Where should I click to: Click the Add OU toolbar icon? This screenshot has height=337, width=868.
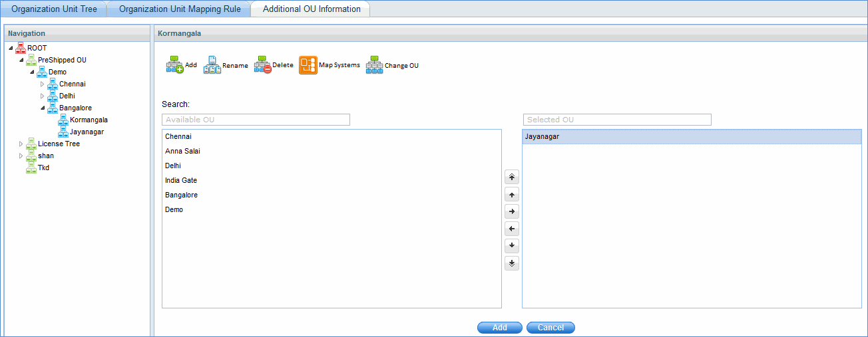[x=174, y=65]
